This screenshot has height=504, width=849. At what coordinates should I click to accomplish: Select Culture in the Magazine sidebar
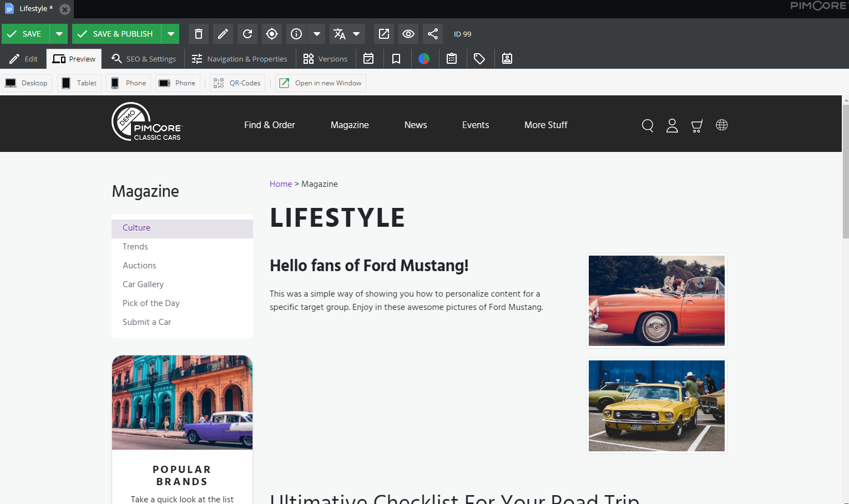182,228
